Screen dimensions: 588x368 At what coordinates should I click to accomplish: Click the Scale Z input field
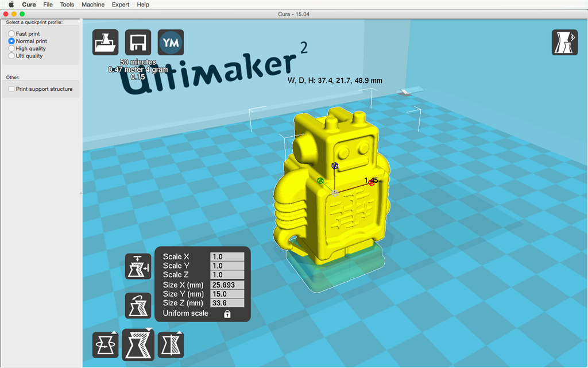pyautogui.click(x=227, y=275)
